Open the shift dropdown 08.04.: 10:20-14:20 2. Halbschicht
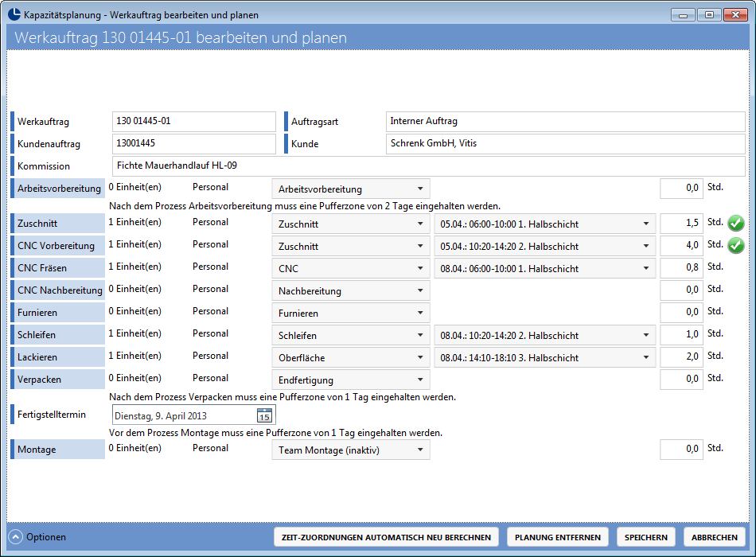Image resolution: width=756 pixels, height=557 pixels. pyautogui.click(x=545, y=335)
